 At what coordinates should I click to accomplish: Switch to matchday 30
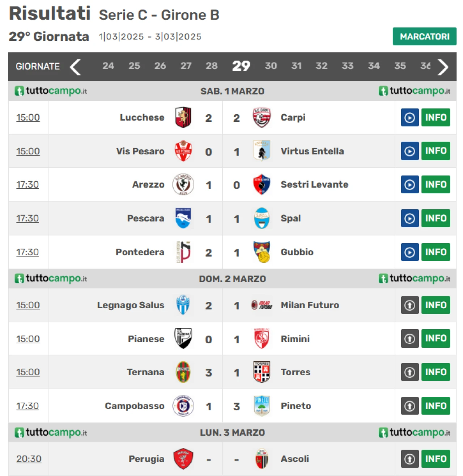tap(271, 66)
